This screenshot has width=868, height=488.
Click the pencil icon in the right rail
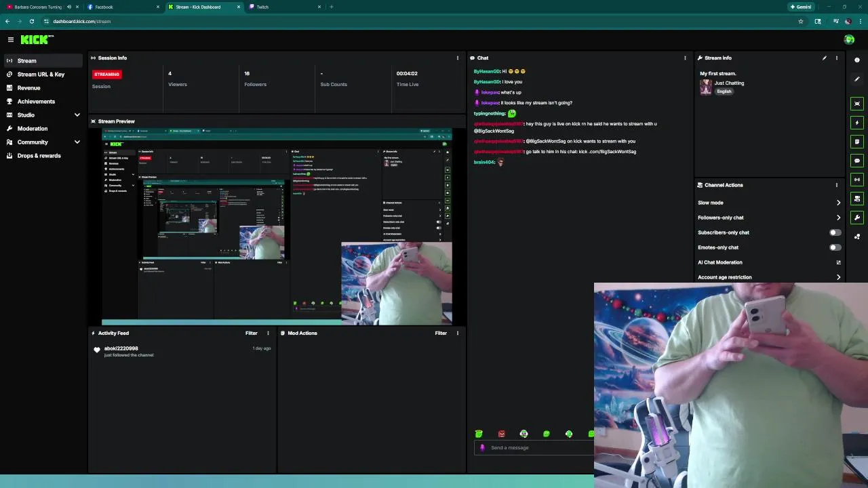coord(857,79)
